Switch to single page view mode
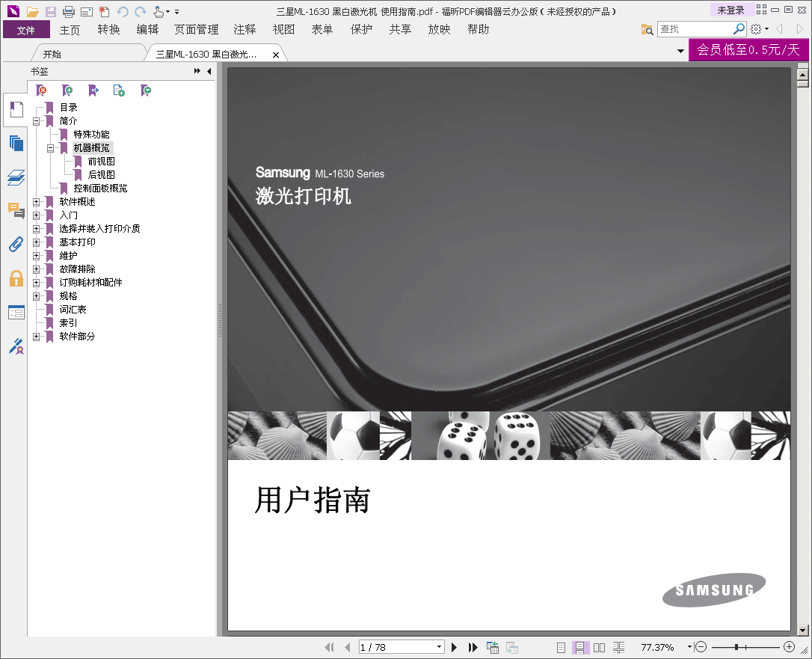The image size is (812, 659). (x=561, y=647)
